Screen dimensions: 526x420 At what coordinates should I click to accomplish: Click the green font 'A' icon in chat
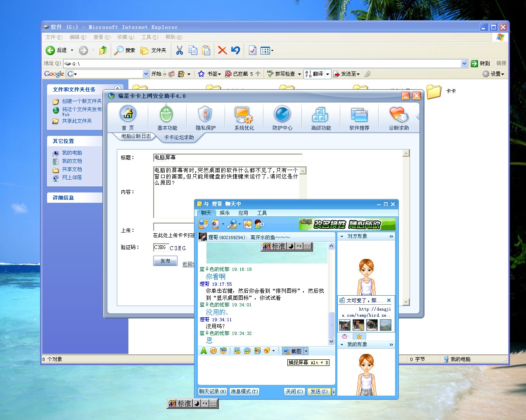click(x=204, y=351)
